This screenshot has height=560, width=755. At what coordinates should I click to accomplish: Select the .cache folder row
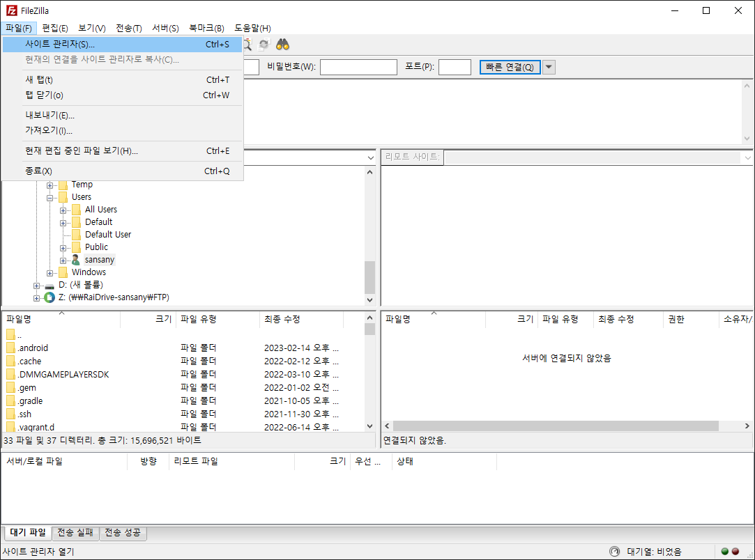coord(183,361)
